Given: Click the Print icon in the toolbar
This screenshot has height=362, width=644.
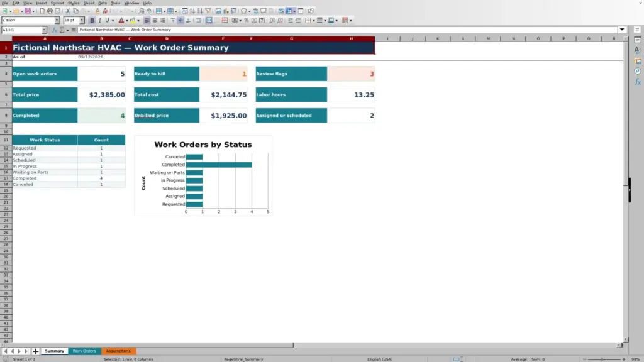Looking at the screenshot, I should pos(50,11).
